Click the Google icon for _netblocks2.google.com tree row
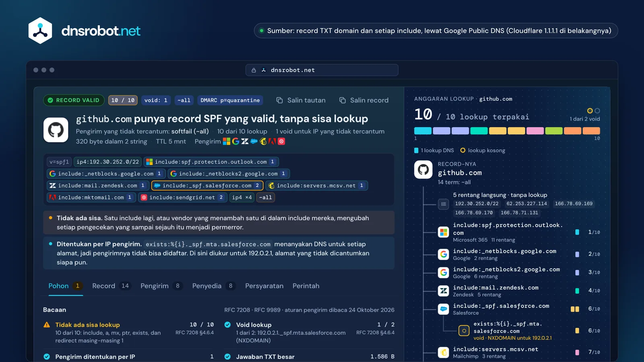Image resolution: width=644 pixels, height=362 pixels. [x=443, y=272]
